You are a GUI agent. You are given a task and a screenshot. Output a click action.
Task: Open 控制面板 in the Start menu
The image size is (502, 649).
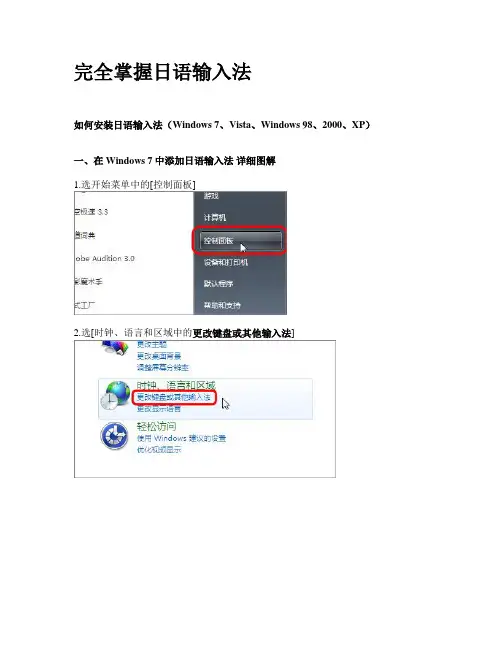pyautogui.click(x=241, y=240)
